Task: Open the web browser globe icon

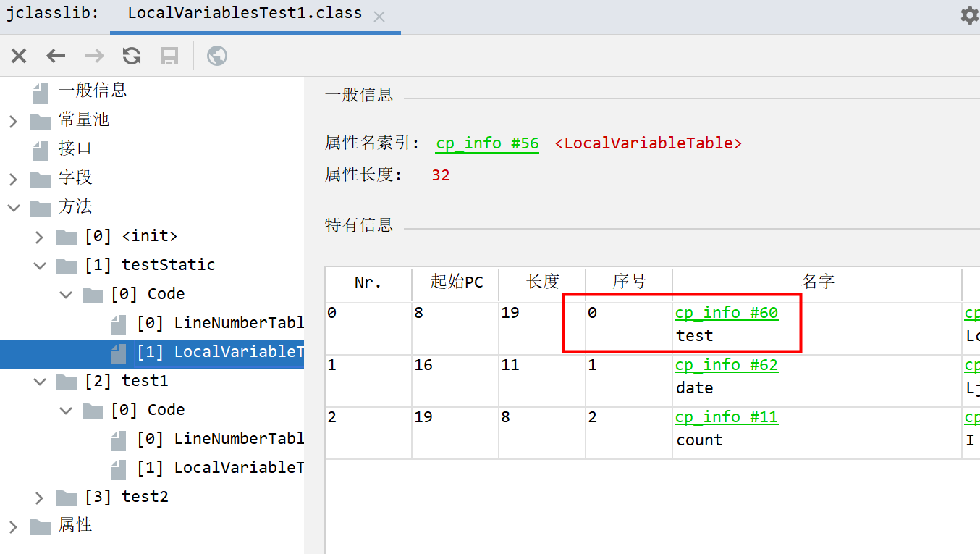Action: [217, 56]
